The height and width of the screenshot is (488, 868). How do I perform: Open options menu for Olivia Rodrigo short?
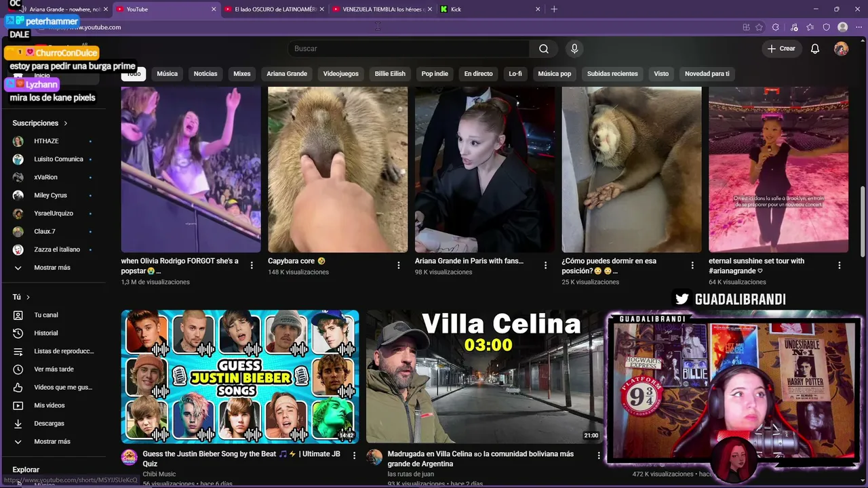click(252, 266)
